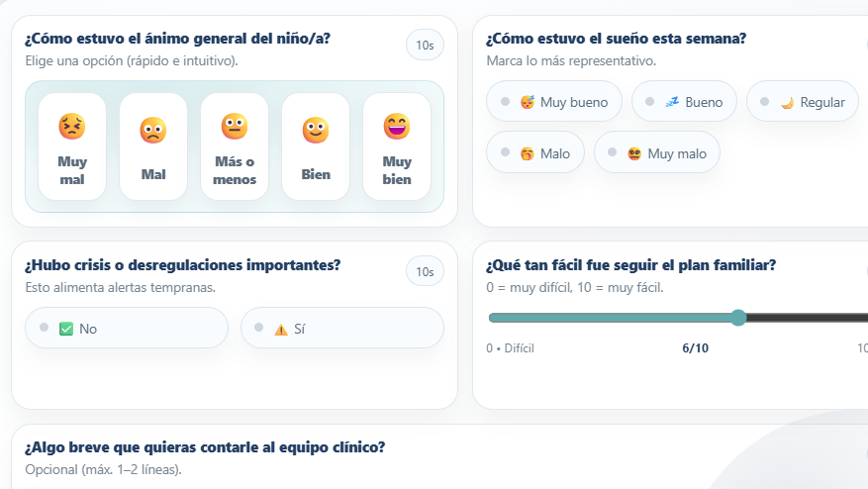
Task: Answer 'Sí' to crisis question
Action: click(341, 329)
